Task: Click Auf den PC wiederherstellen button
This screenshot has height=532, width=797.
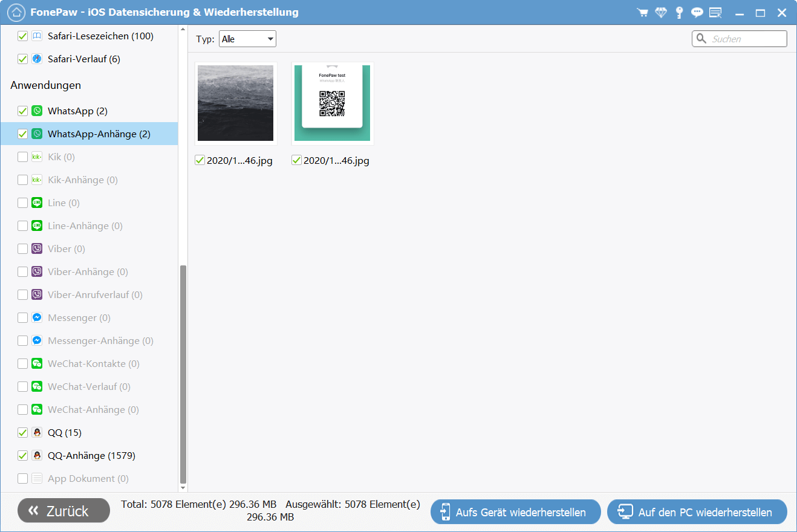Action: (697, 512)
